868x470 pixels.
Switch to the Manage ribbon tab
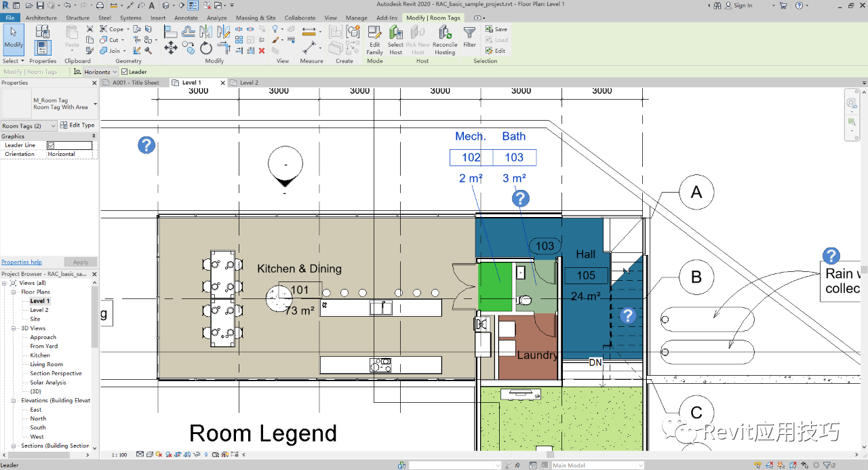pyautogui.click(x=357, y=18)
